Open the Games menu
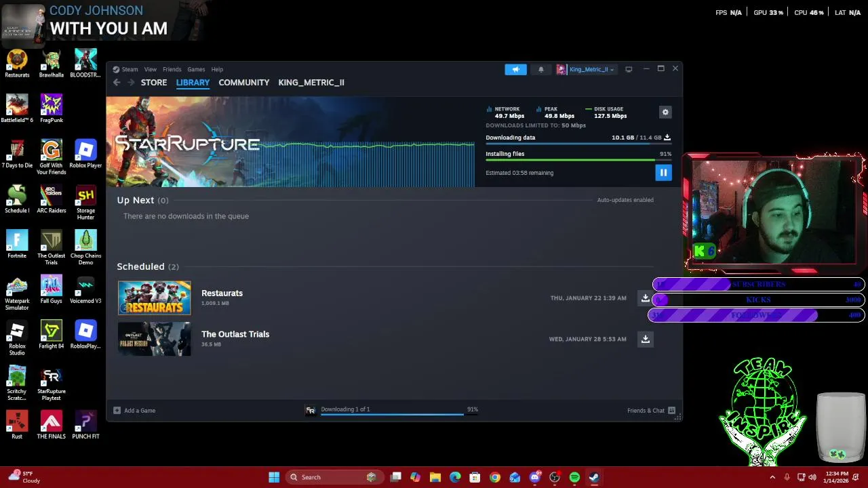This screenshot has width=868, height=488. pyautogui.click(x=196, y=69)
